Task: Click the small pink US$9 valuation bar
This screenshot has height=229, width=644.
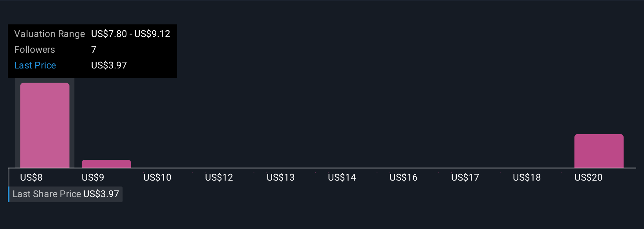Action: point(106,164)
